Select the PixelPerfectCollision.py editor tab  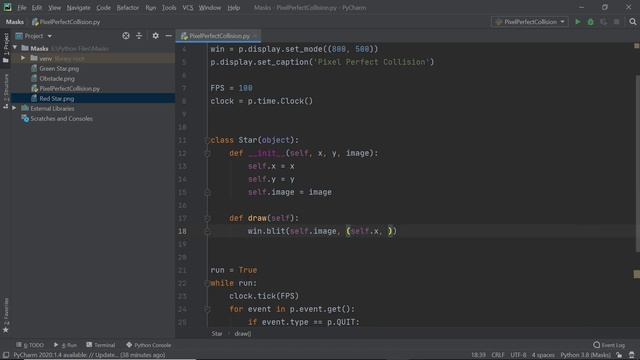pyautogui.click(x=218, y=36)
